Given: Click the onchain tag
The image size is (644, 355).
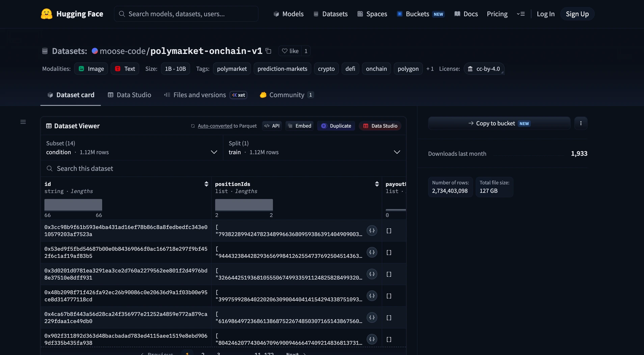Looking at the screenshot, I should (x=376, y=69).
